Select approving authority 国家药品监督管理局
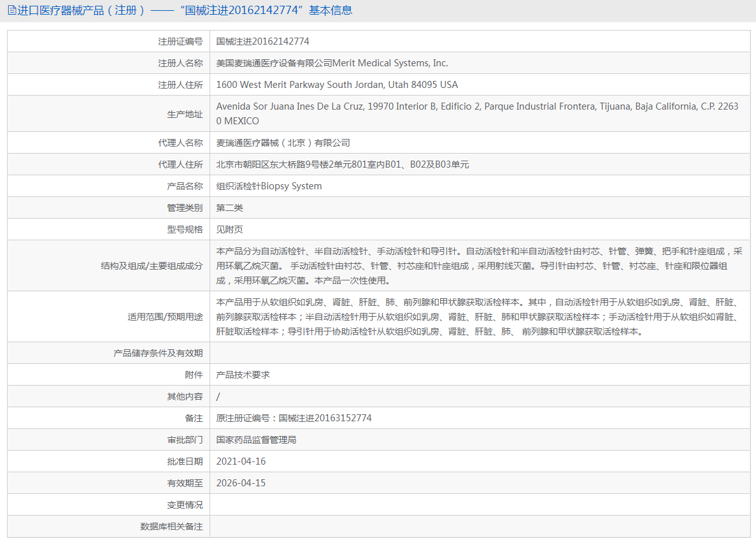Image resolution: width=756 pixels, height=543 pixels. [x=256, y=440]
